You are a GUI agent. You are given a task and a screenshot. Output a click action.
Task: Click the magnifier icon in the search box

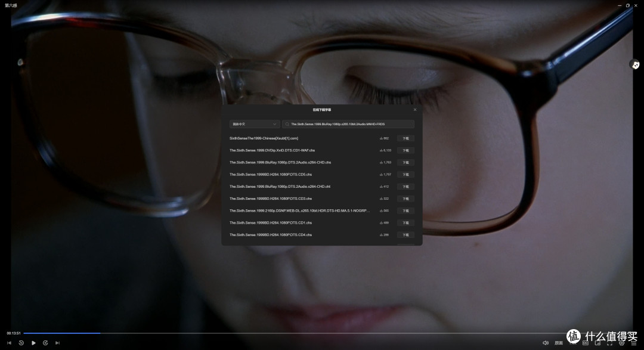tap(287, 124)
